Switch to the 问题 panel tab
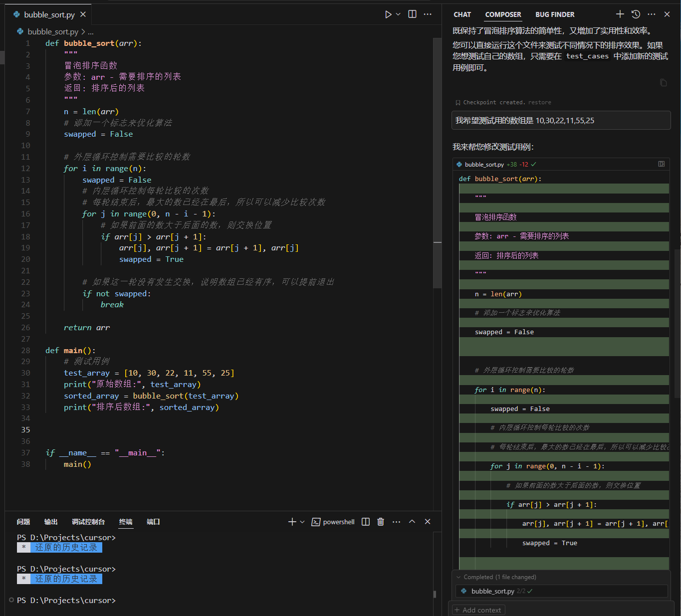 click(x=23, y=522)
